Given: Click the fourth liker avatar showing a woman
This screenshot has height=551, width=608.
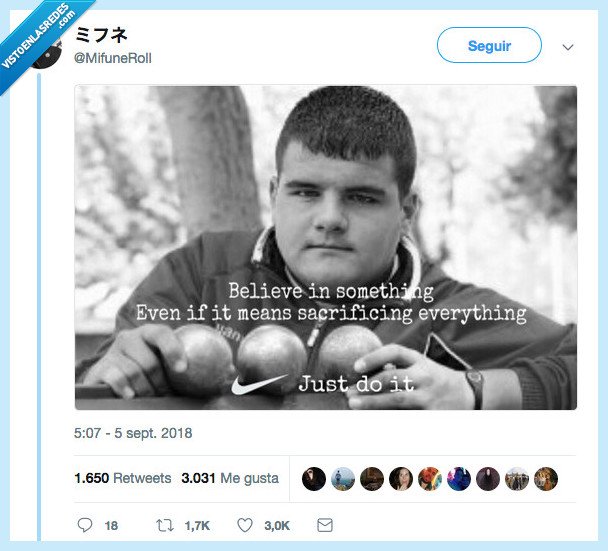Looking at the screenshot, I should coord(401,478).
